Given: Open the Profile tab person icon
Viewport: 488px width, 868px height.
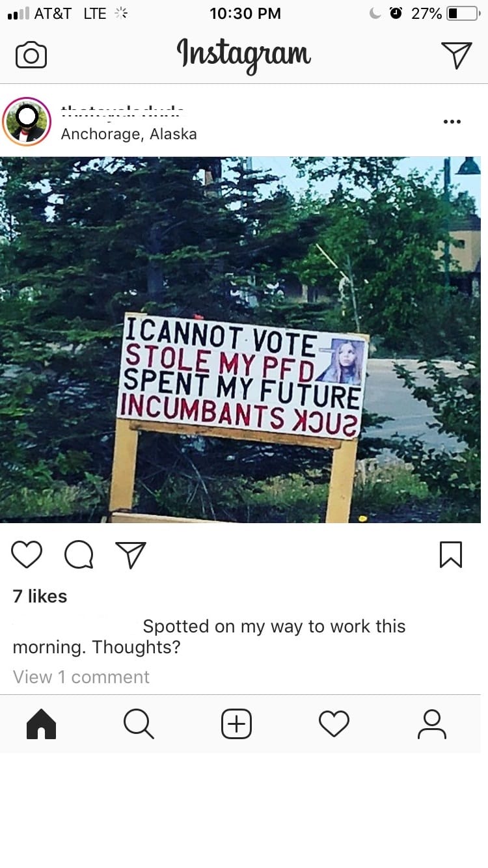Looking at the screenshot, I should pyautogui.click(x=432, y=724).
